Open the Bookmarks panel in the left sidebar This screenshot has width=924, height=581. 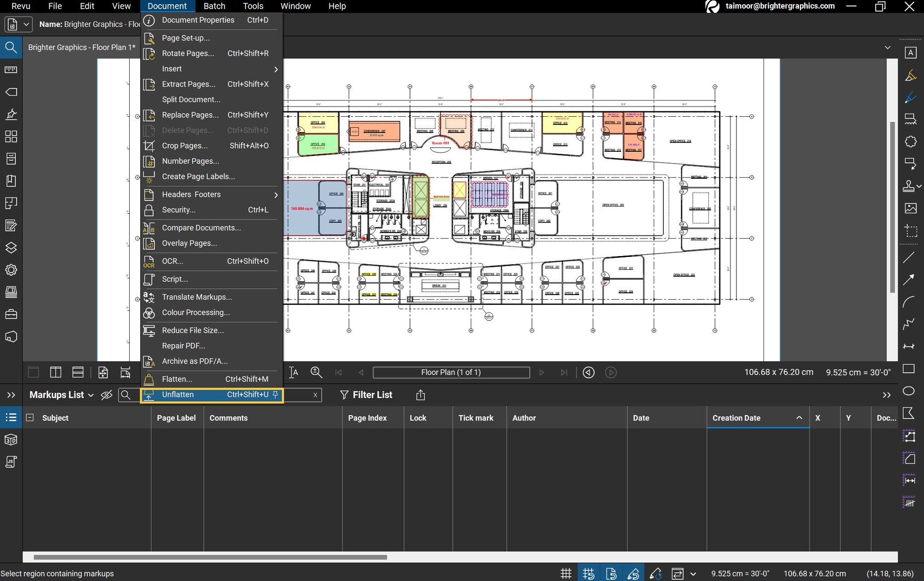tap(11, 181)
